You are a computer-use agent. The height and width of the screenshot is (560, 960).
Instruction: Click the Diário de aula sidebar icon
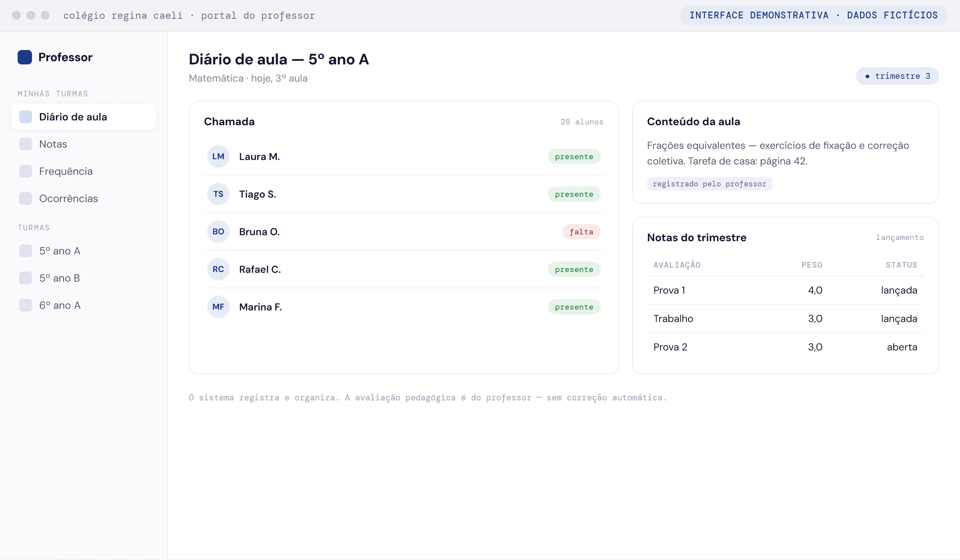(26, 117)
